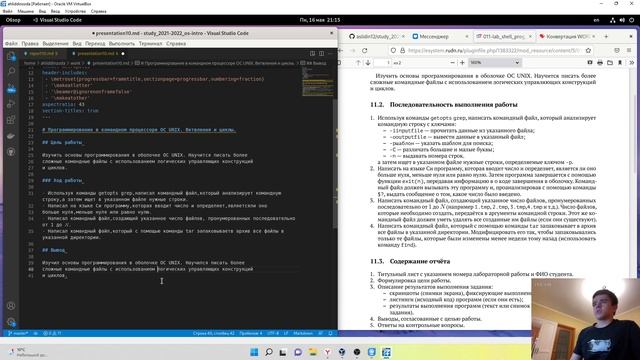
Task: Click the errors and warnings status indicator
Action: (52, 333)
